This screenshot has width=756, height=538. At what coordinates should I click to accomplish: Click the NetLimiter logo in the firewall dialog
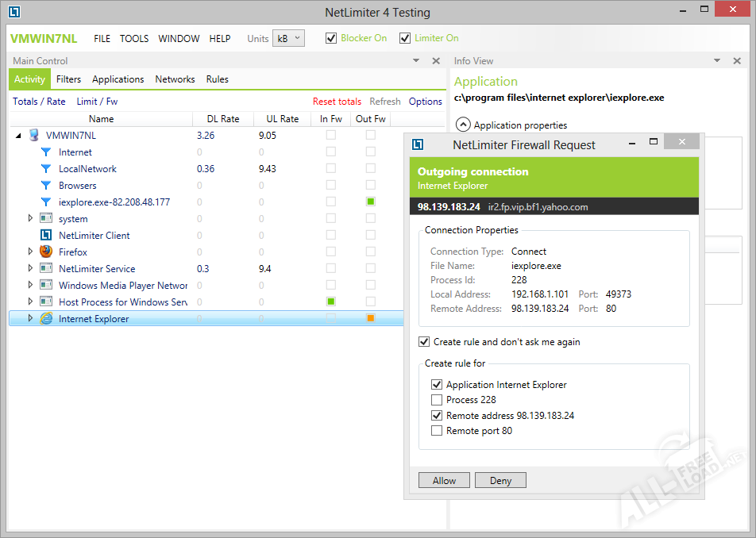click(x=418, y=145)
